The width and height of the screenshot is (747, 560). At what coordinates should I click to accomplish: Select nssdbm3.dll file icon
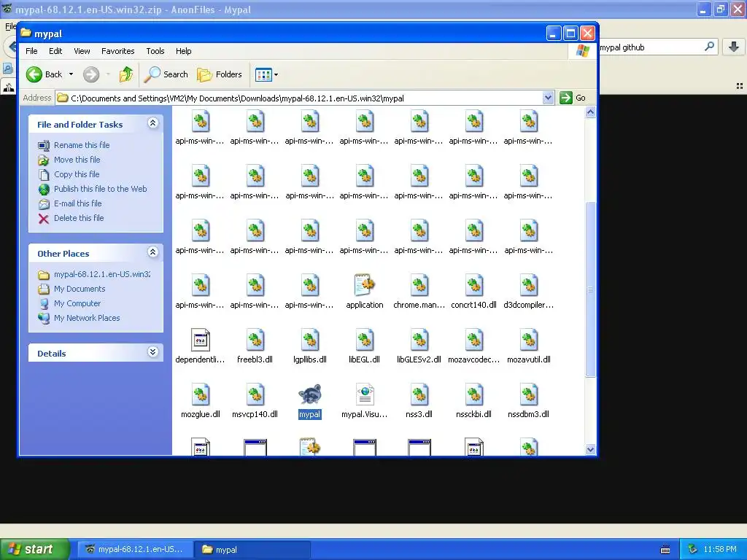pyautogui.click(x=529, y=394)
